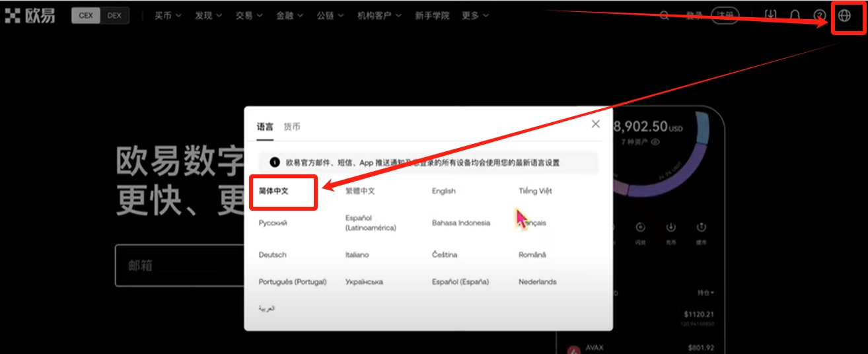Expand the 机构客户 menu
Image resolution: width=868 pixels, height=354 pixels.
379,16
